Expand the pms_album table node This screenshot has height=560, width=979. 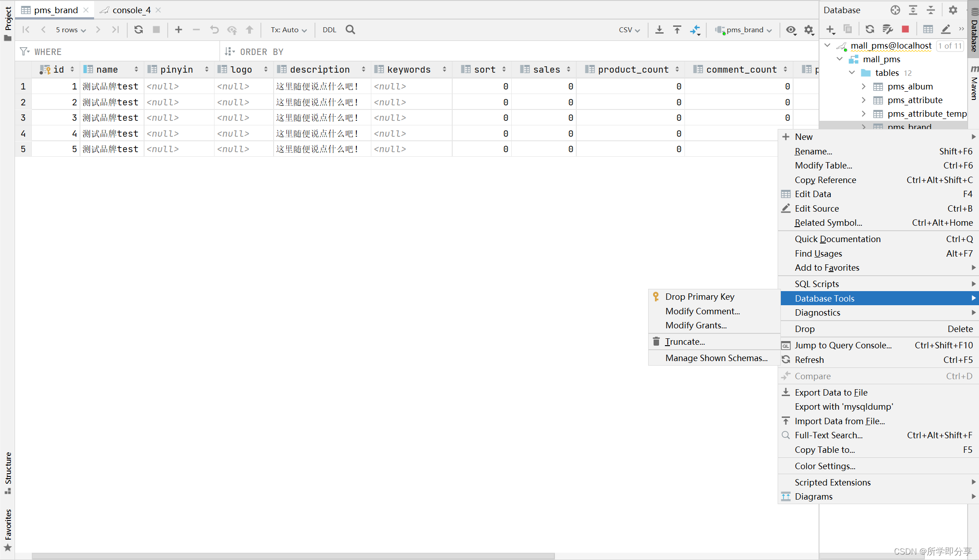[863, 86]
